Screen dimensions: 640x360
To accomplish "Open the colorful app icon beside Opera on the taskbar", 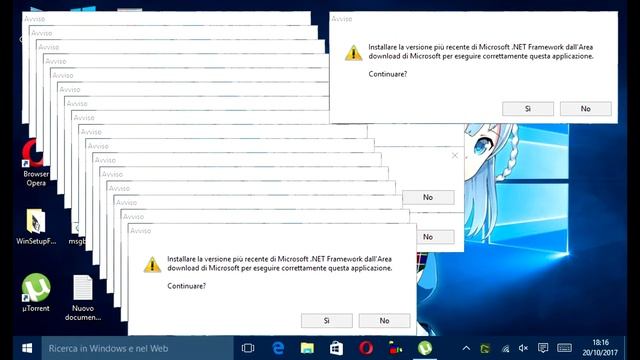I will (x=395, y=348).
